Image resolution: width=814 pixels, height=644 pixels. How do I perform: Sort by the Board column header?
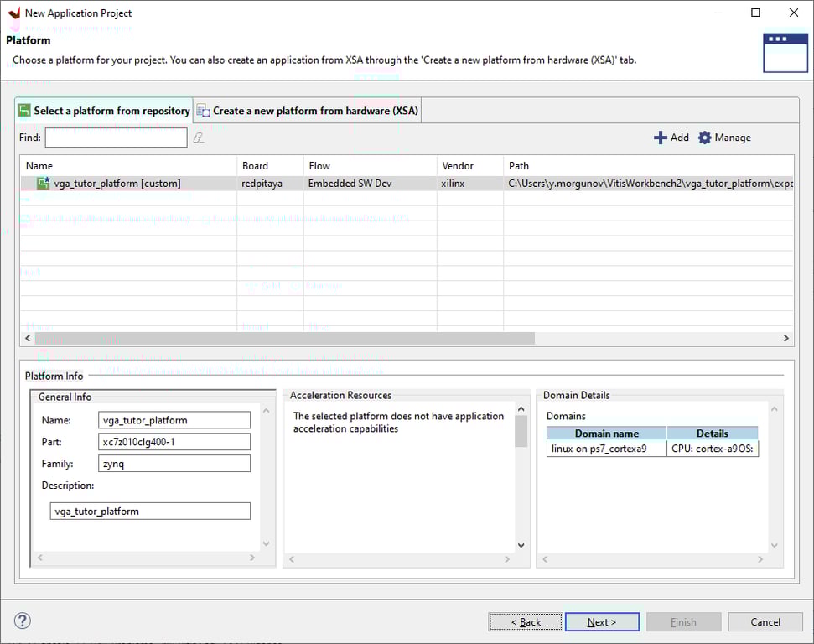(270, 166)
